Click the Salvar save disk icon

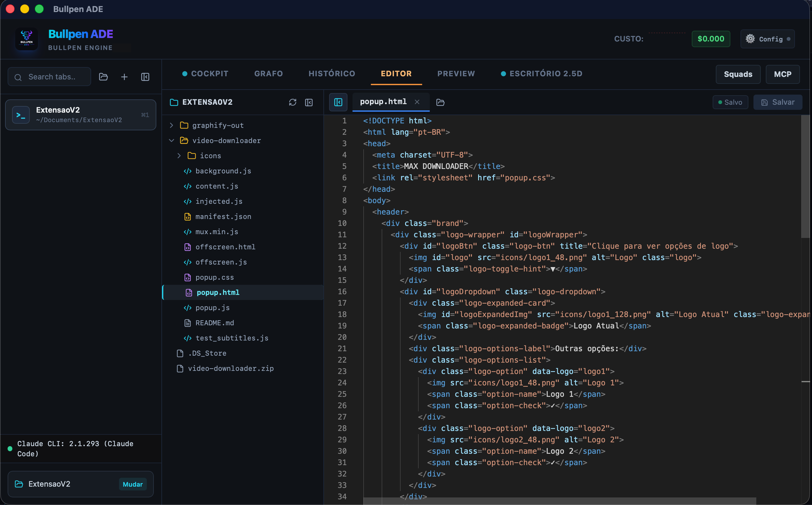pos(764,102)
